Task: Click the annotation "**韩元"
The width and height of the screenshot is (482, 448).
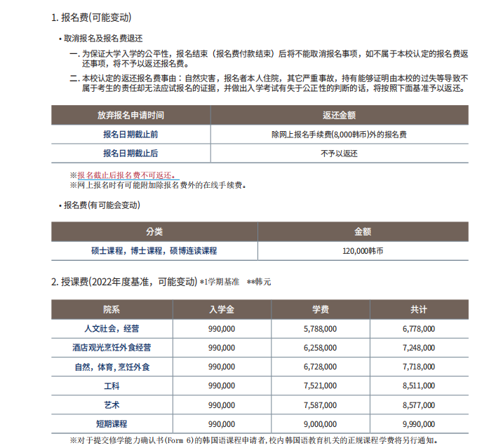Action: pyautogui.click(x=259, y=282)
